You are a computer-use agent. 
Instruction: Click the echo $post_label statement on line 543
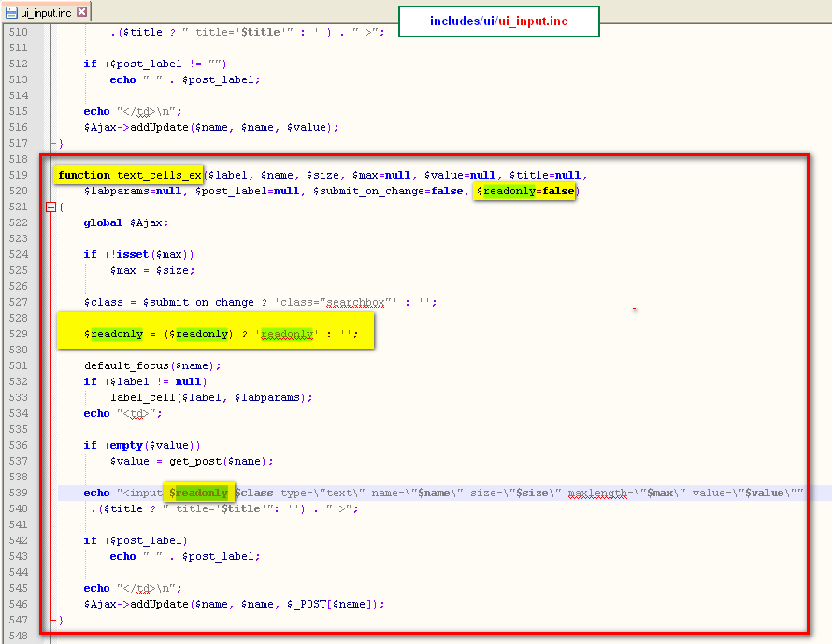185,556
